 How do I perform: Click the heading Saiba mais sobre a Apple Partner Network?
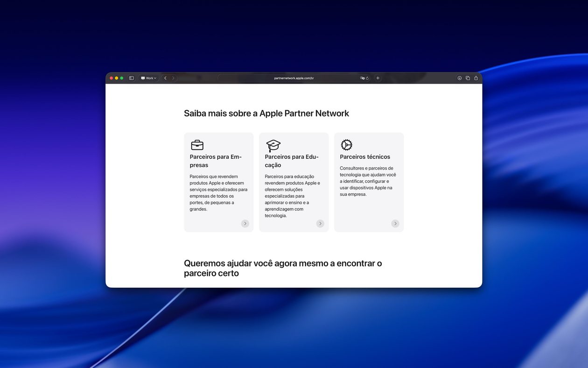(x=266, y=113)
